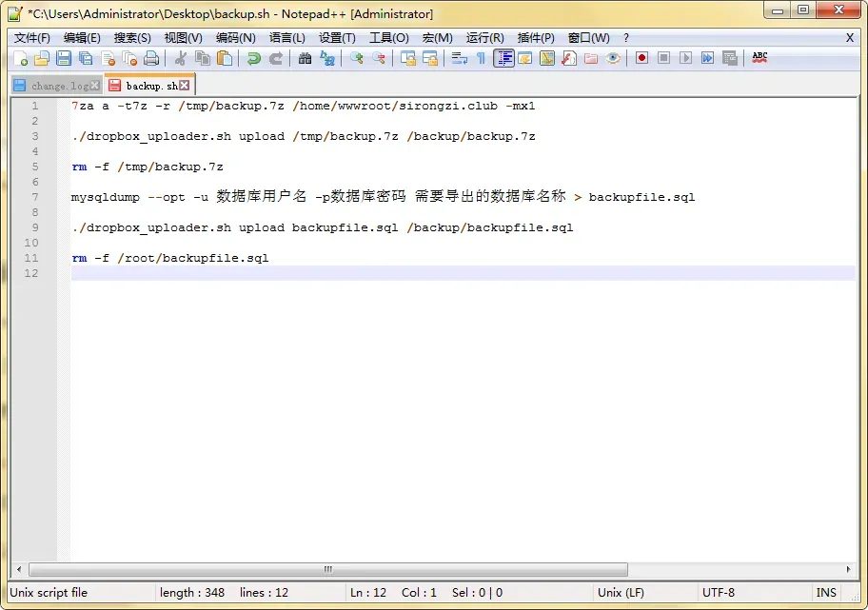Click the Close All toolbar icon

click(x=130, y=58)
